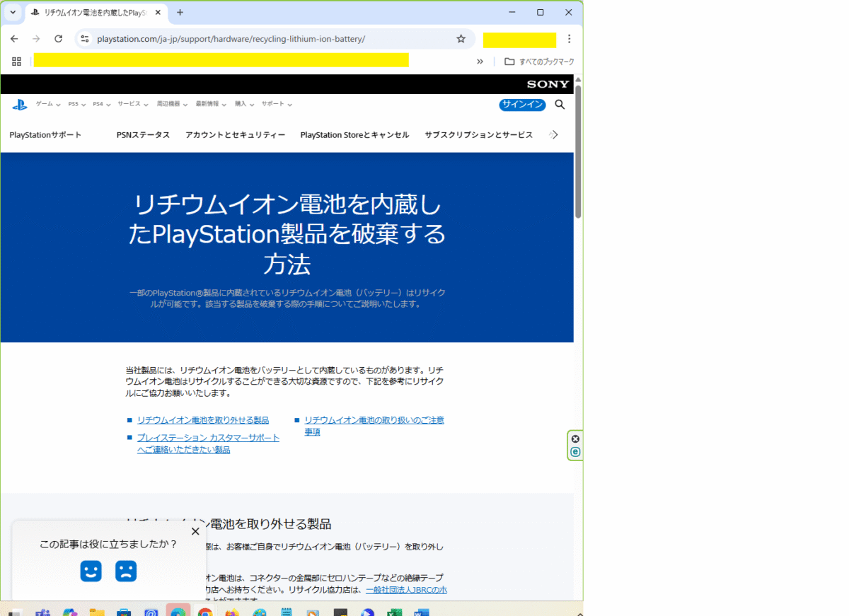Open the site search magnifier
Screen dimensions: 849x616
[560, 105]
